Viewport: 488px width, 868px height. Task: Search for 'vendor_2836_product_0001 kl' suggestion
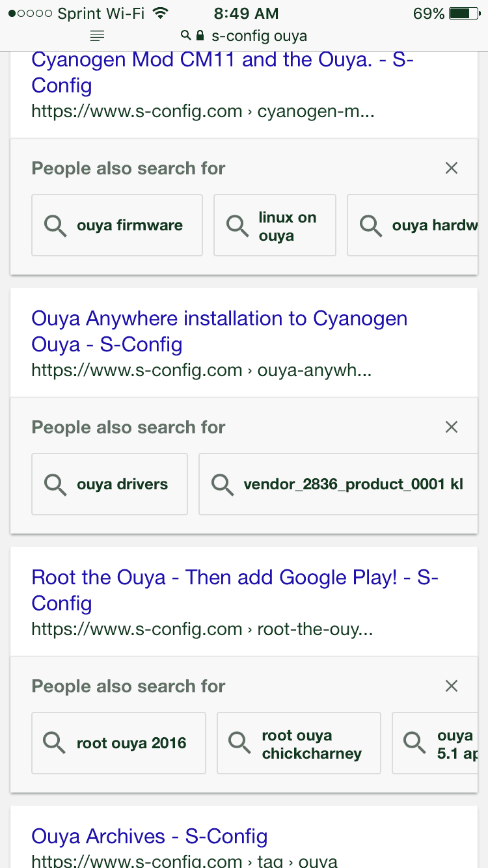[338, 484]
